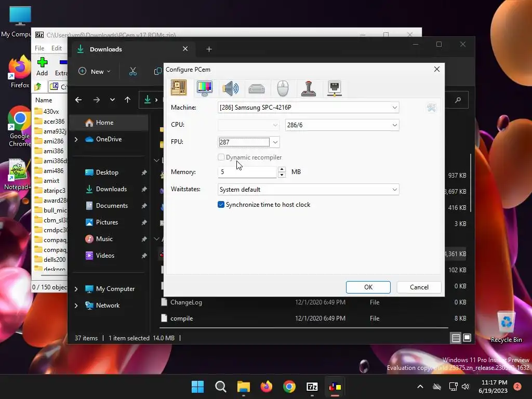Screen dimensions: 532x399
Task: Open the Waitstates dropdown System default
Action: pyautogui.click(x=308, y=189)
